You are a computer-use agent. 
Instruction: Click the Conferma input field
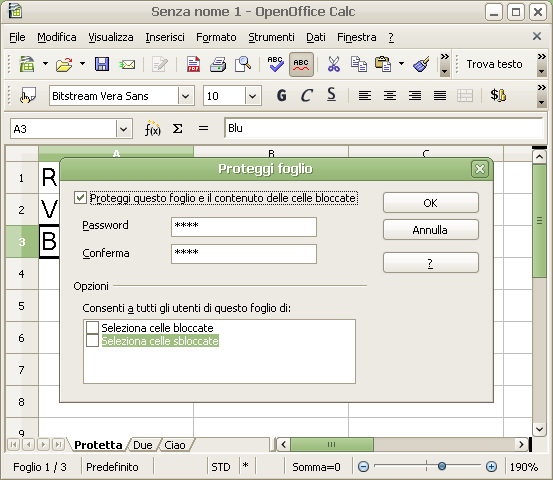244,254
